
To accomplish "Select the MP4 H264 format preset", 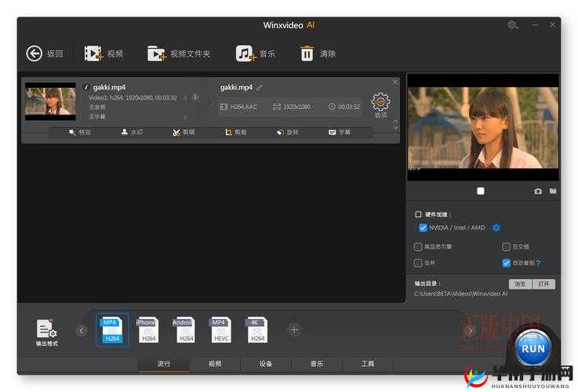I will coord(112,330).
